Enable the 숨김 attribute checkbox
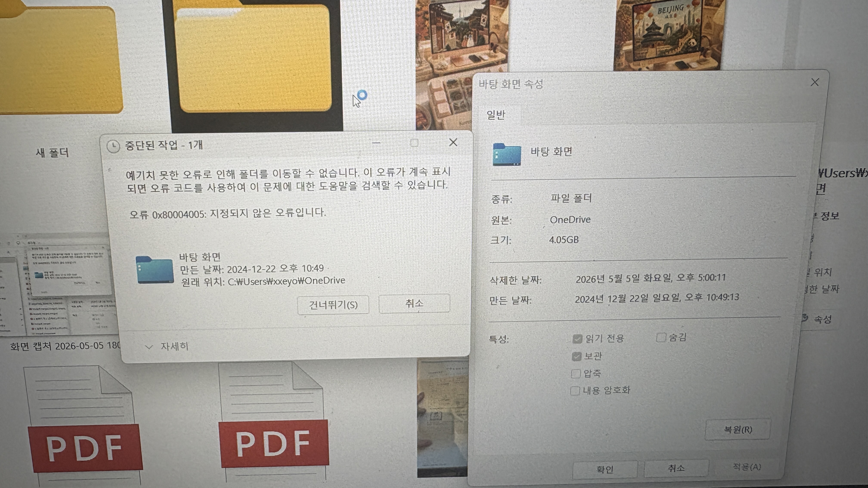Image resolution: width=868 pixels, height=488 pixels. (x=661, y=337)
